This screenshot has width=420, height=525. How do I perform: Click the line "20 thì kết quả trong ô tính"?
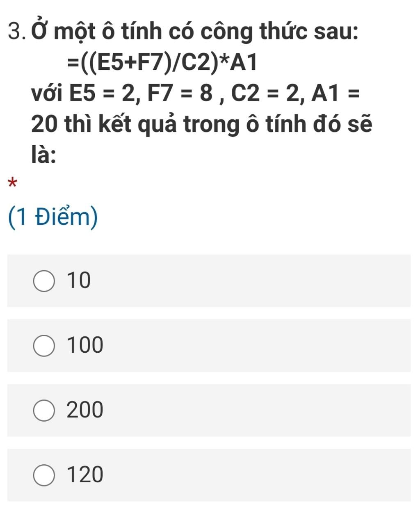[202, 124]
